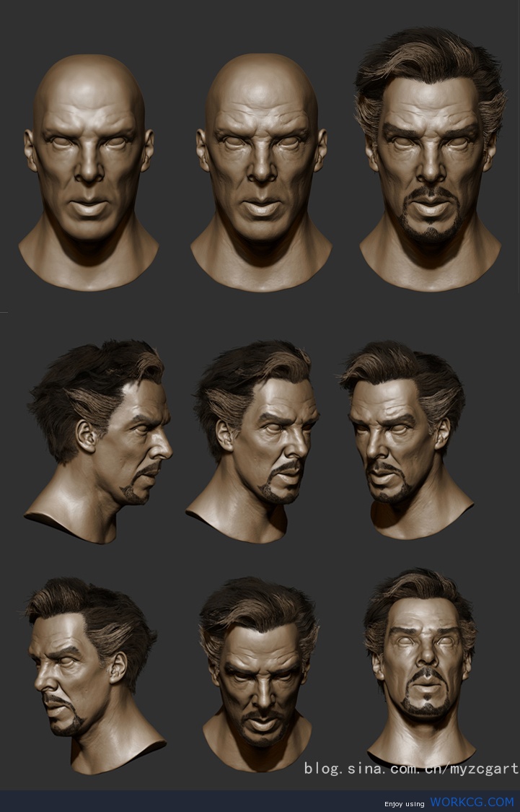Select the head tilted upward in bottom row

click(x=420, y=668)
